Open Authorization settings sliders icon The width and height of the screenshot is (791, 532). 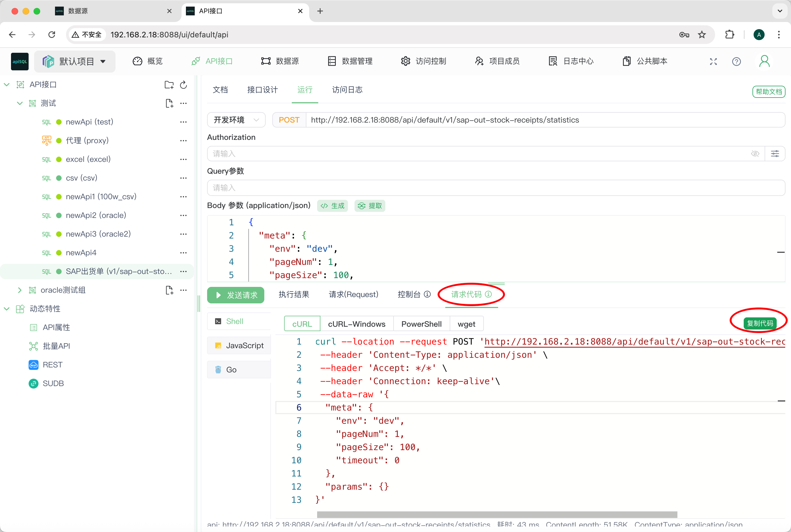point(775,154)
